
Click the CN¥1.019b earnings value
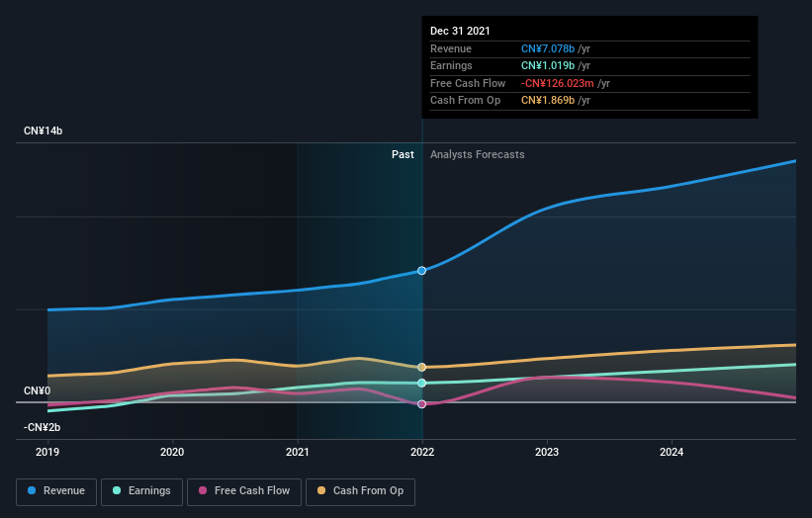pyautogui.click(x=548, y=65)
